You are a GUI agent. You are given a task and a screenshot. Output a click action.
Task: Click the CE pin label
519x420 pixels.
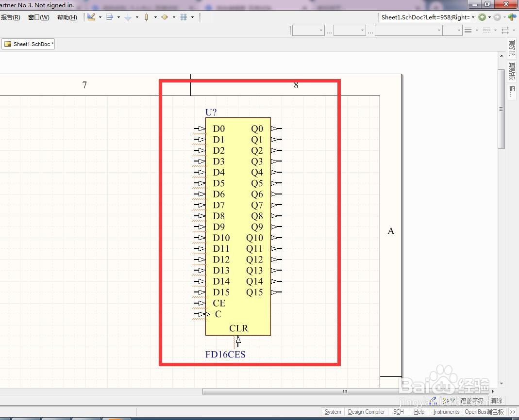click(219, 303)
